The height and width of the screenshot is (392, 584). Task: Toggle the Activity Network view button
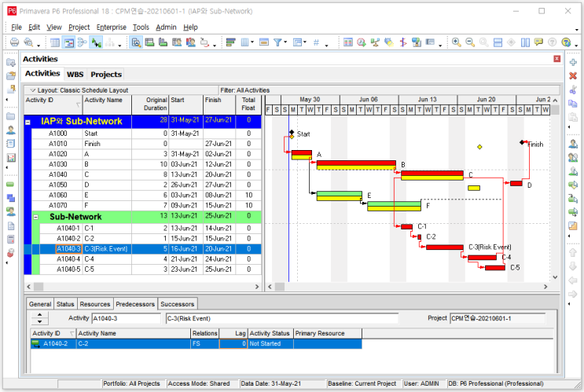click(x=83, y=42)
